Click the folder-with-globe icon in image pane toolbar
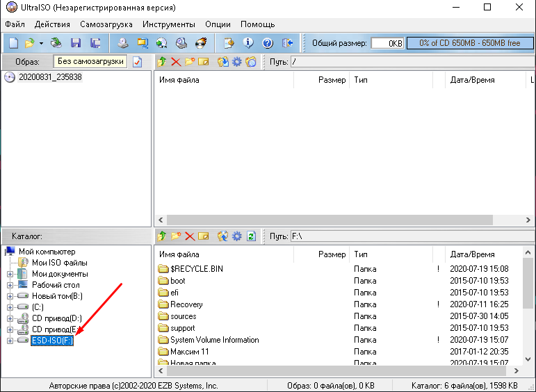Screen dimensions: 536x392 [x=251, y=62]
